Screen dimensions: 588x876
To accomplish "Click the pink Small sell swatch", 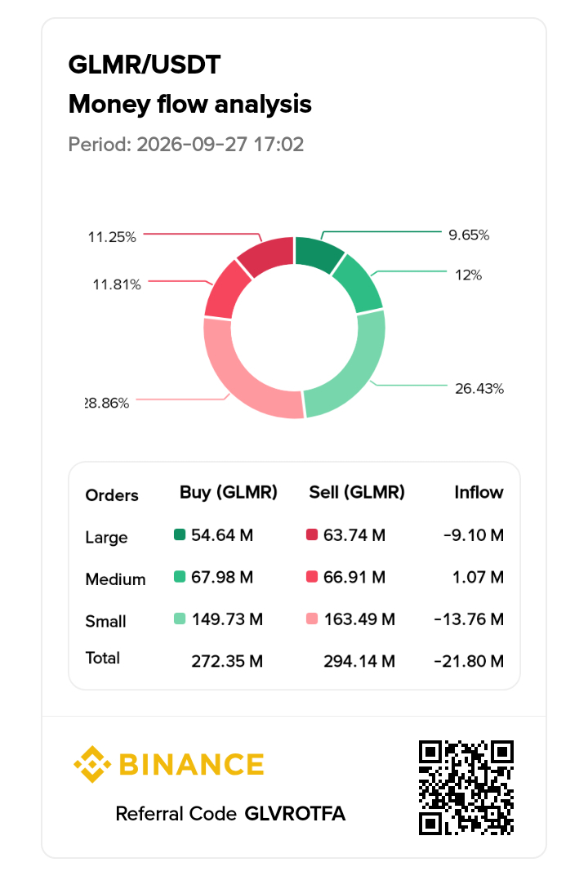I will pyautogui.click(x=312, y=619).
